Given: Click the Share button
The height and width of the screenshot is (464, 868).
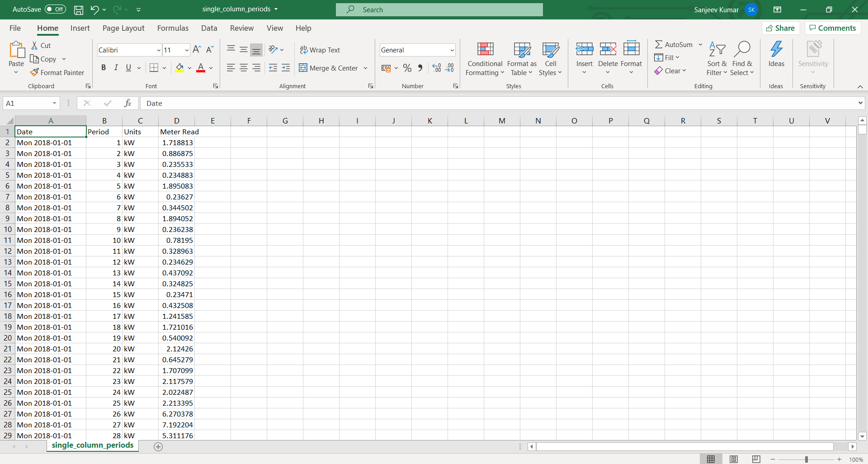Looking at the screenshot, I should 781,28.
